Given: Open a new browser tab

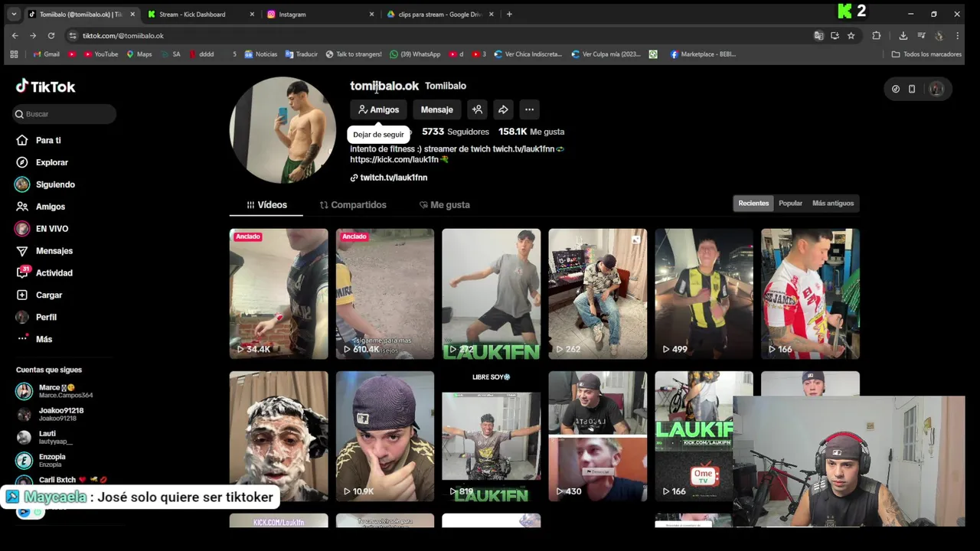Looking at the screenshot, I should [510, 14].
